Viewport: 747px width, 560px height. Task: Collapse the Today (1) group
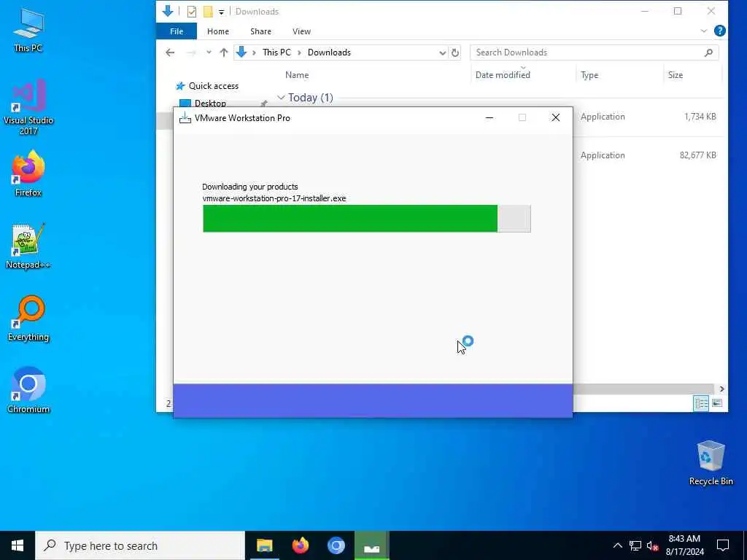(281, 98)
